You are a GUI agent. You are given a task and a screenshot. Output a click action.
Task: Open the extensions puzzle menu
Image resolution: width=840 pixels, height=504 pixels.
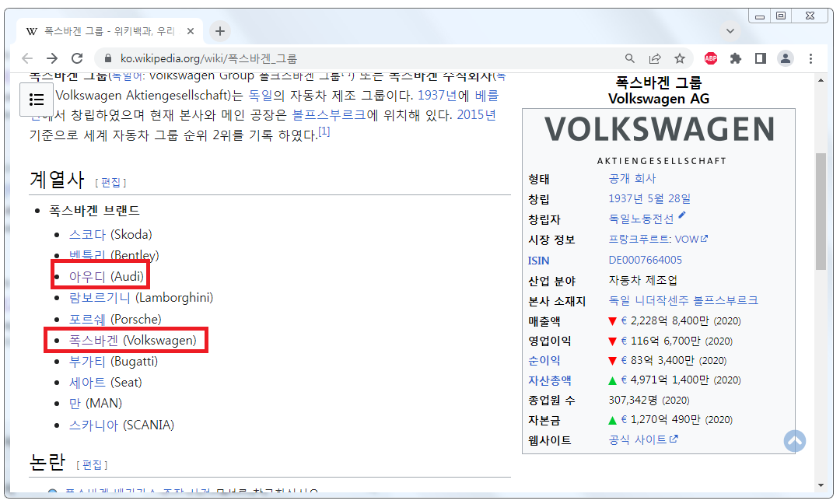(x=736, y=58)
